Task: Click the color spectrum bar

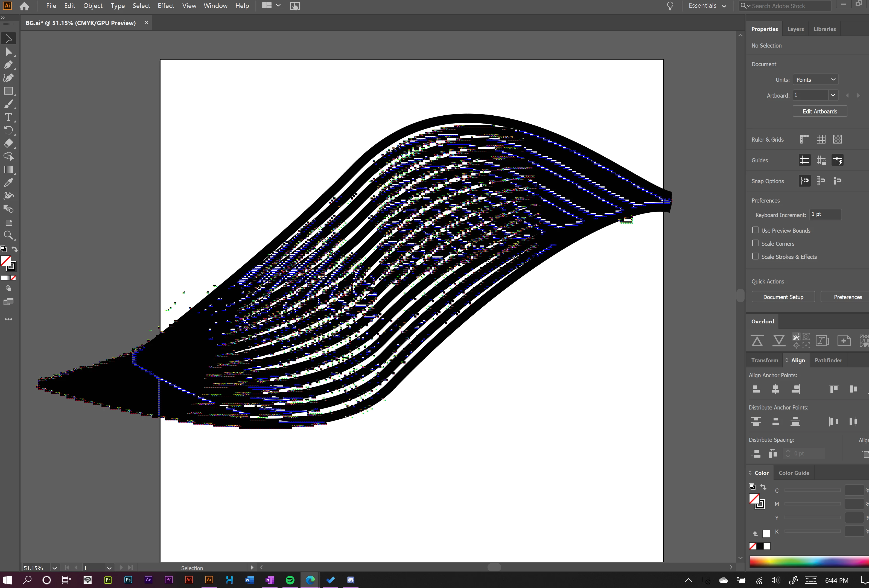Action: (x=808, y=561)
